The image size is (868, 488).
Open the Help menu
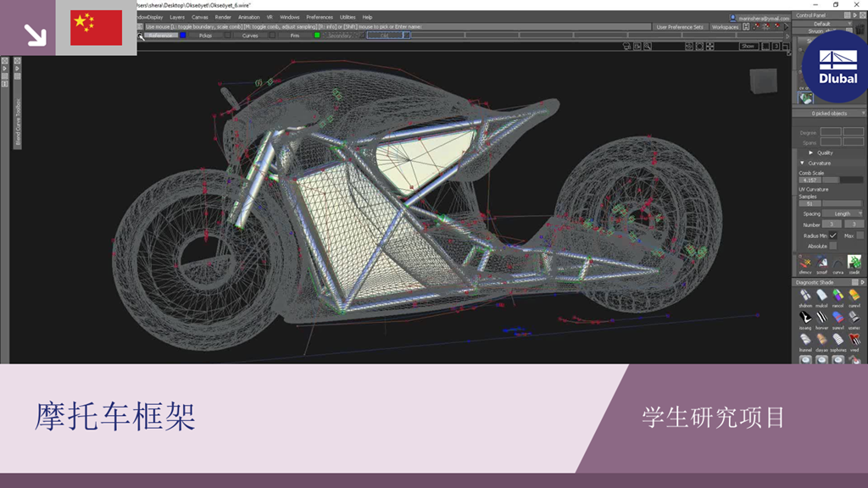point(367,17)
